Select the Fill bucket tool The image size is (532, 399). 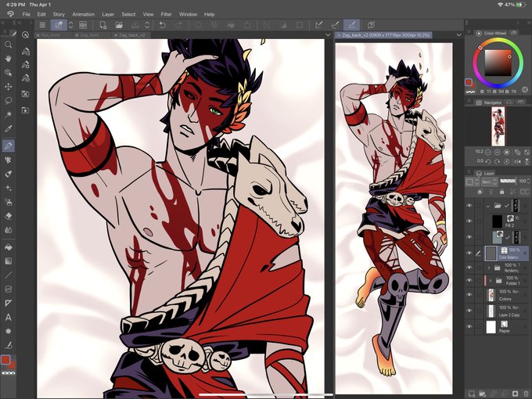[x=8, y=247]
